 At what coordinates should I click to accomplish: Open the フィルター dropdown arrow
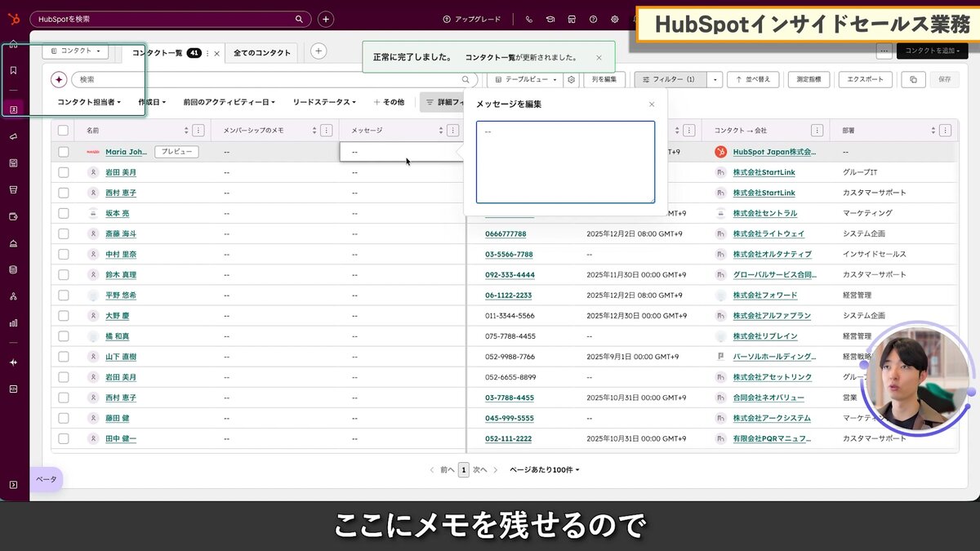click(x=714, y=79)
